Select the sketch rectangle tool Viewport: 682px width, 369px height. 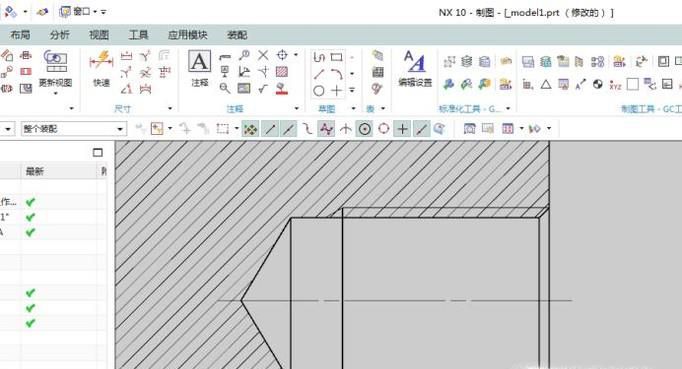click(337, 57)
